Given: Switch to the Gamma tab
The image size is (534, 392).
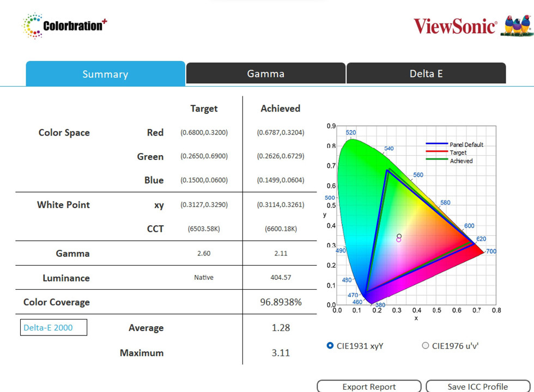Looking at the screenshot, I should click(x=265, y=73).
